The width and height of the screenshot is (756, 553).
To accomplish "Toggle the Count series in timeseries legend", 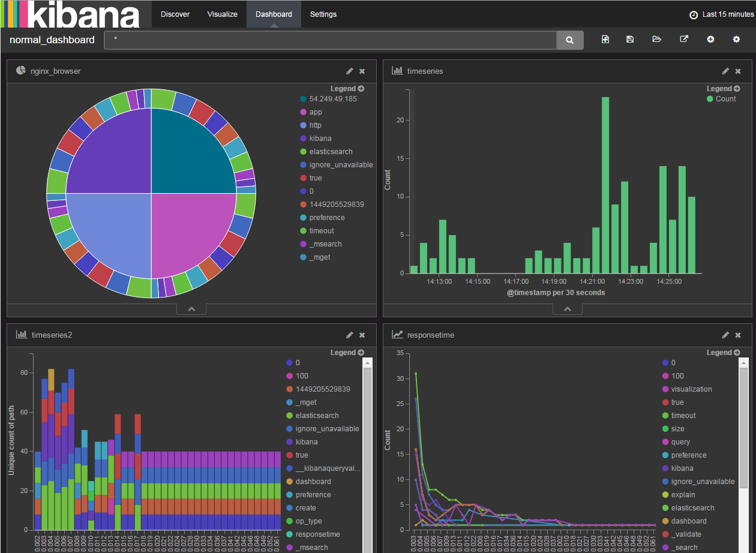I will click(722, 98).
